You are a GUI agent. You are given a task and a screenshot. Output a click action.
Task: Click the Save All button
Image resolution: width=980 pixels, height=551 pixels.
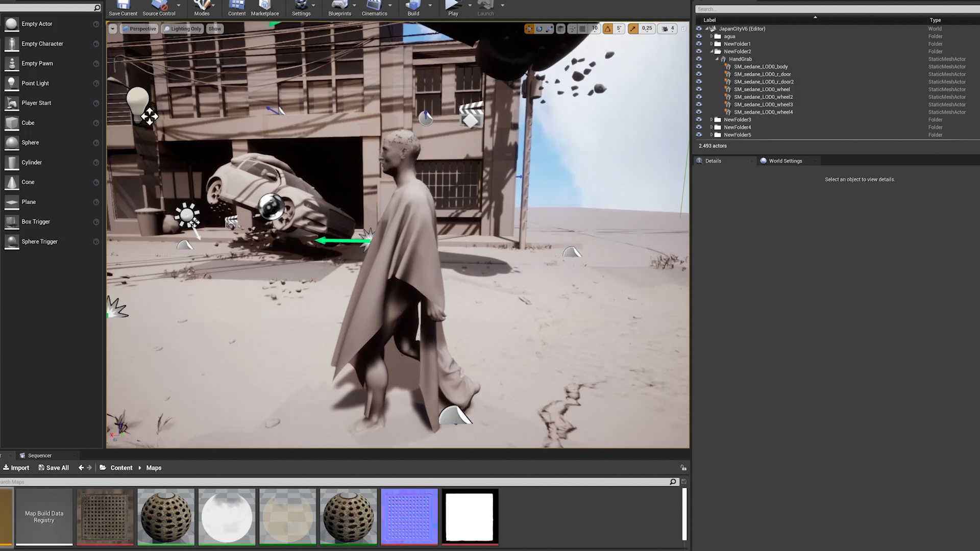click(54, 468)
